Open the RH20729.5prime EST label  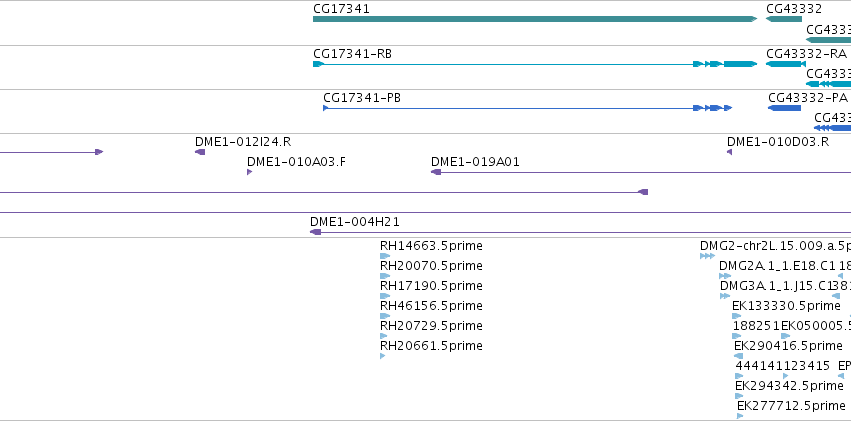point(431,326)
